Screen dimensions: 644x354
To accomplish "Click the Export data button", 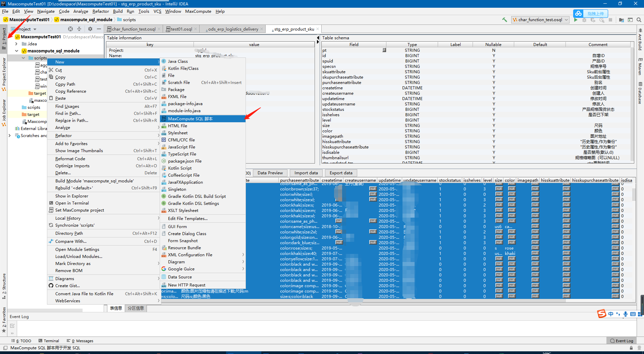I will pos(340,173).
